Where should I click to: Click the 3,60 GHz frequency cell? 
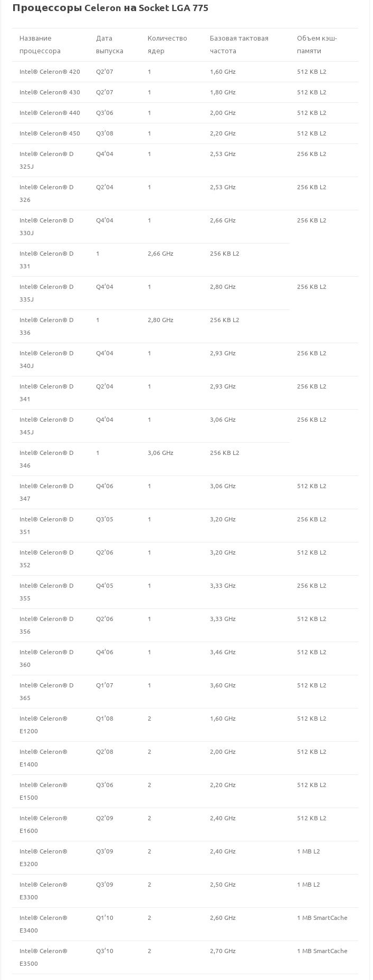point(223,685)
